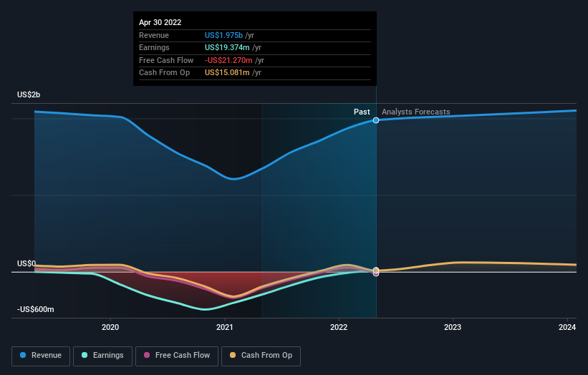Click the pink Free Cash Flow legend dot

coord(147,355)
